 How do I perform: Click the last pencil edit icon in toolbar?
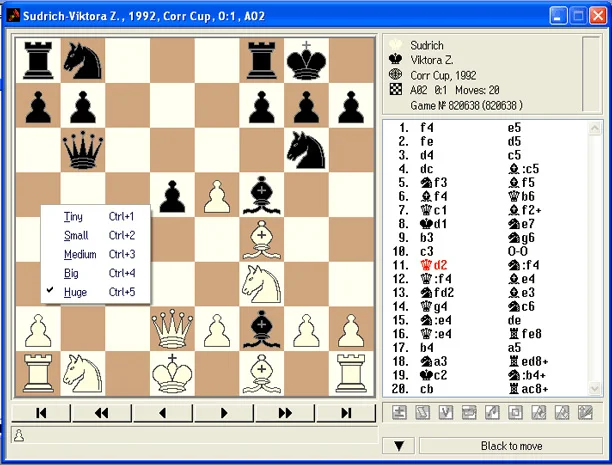[x=585, y=413]
